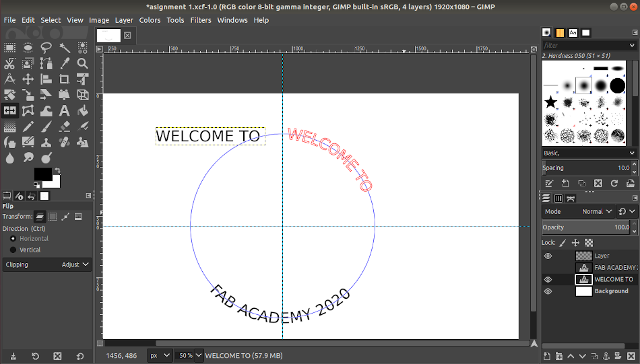640x364 pixels.
Task: Select the Clone stamp tool
Action: pyautogui.click(x=46, y=142)
